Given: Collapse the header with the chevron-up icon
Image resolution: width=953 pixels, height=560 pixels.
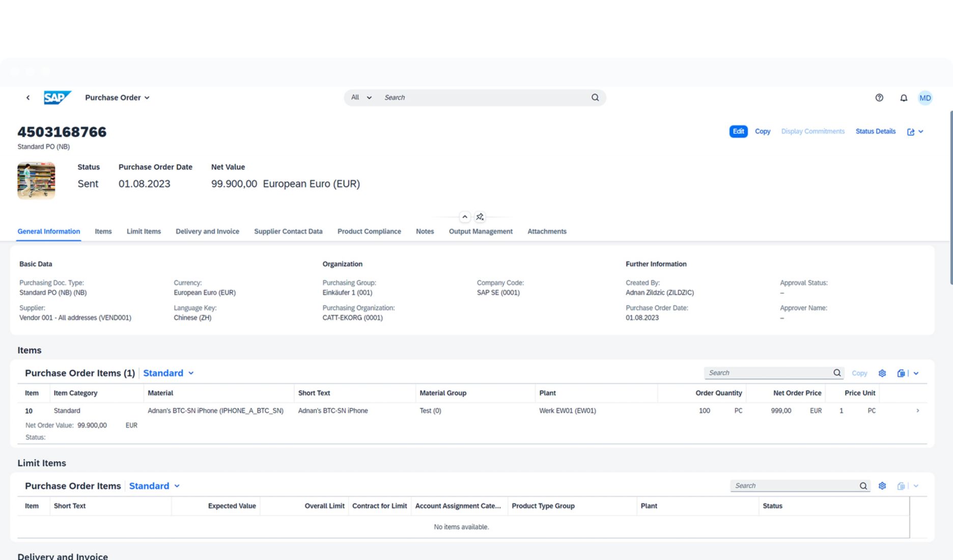Looking at the screenshot, I should tap(464, 216).
